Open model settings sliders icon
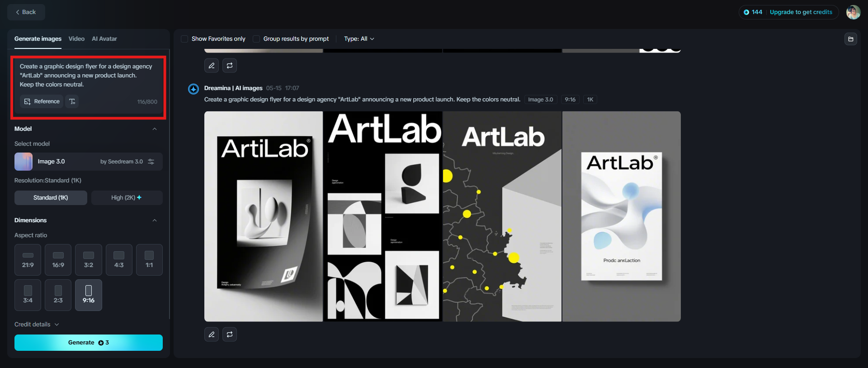 [151, 162]
